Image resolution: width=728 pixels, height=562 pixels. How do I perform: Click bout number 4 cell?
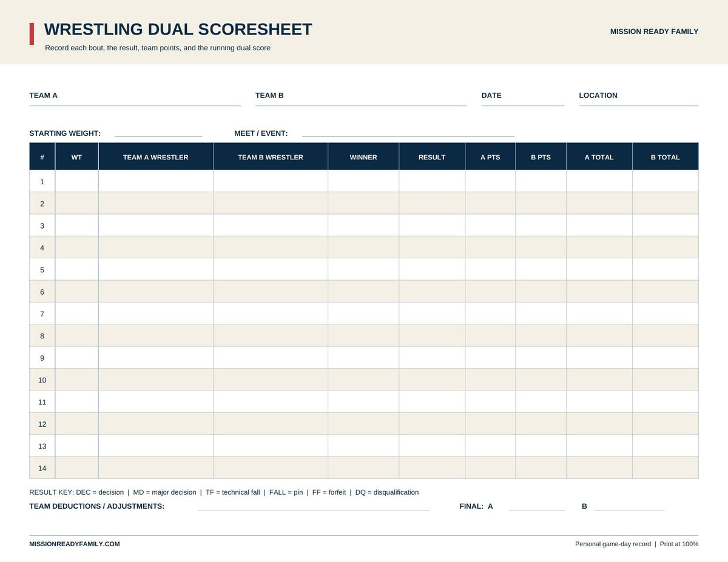click(42, 247)
